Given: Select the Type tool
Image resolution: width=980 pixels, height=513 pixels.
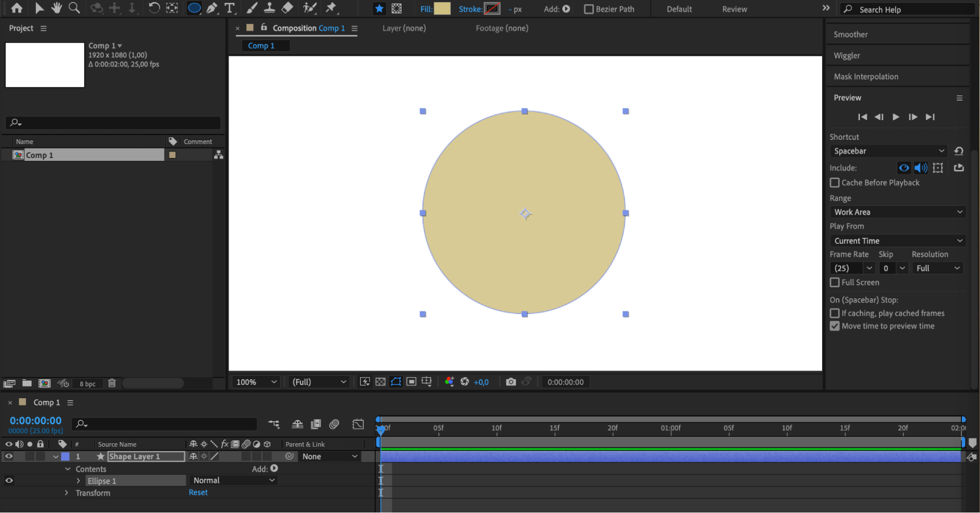Looking at the screenshot, I should coord(229,8).
